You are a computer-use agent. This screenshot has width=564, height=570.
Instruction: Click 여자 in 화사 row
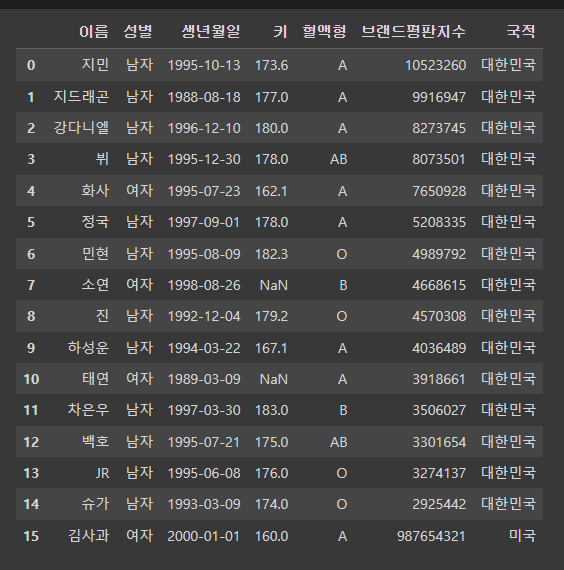click(x=140, y=191)
